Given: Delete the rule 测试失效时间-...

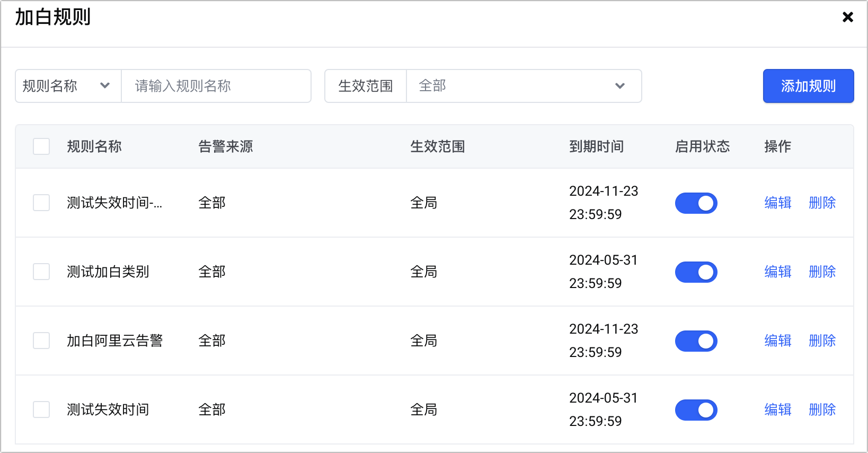Looking at the screenshot, I should coord(822,203).
